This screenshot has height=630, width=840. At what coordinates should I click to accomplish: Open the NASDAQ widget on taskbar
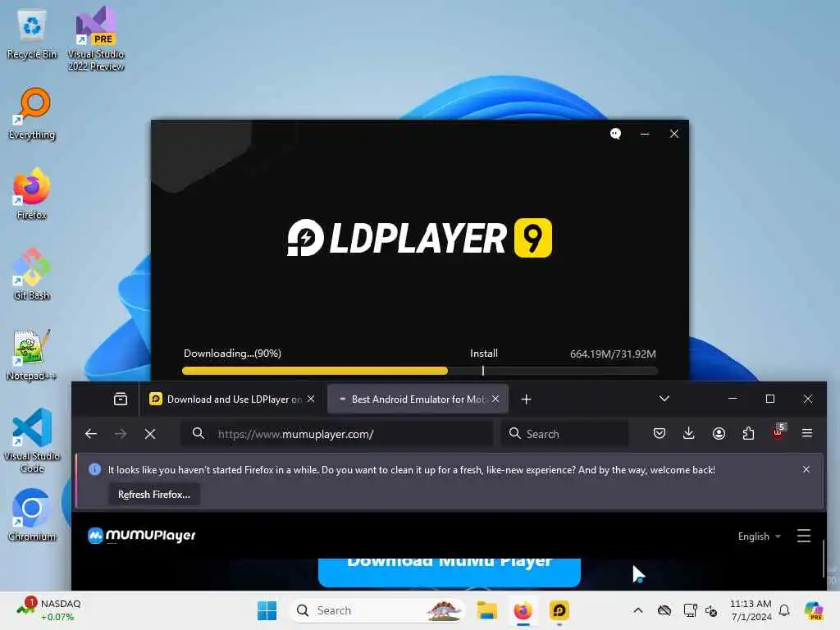[48, 610]
